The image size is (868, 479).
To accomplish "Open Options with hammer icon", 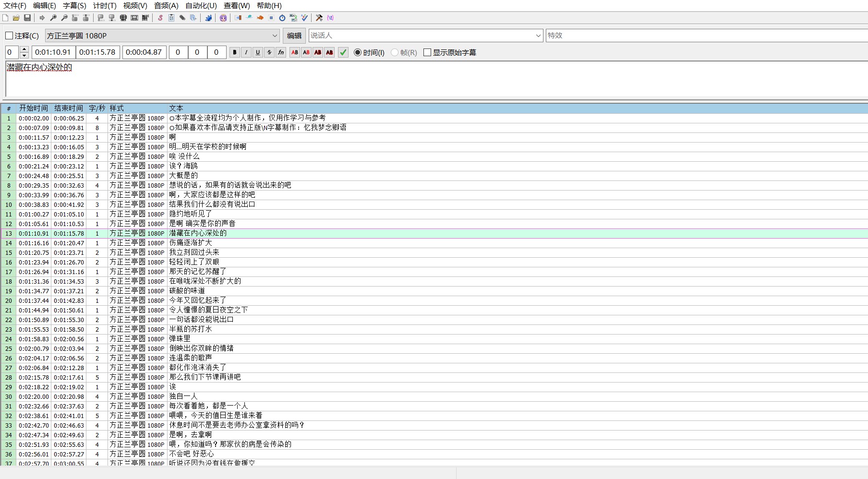I will click(319, 18).
